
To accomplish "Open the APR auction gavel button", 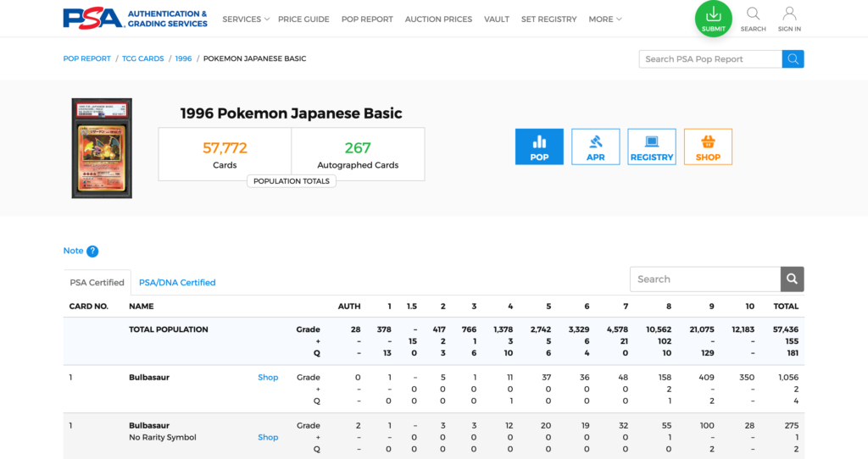I will pyautogui.click(x=596, y=147).
